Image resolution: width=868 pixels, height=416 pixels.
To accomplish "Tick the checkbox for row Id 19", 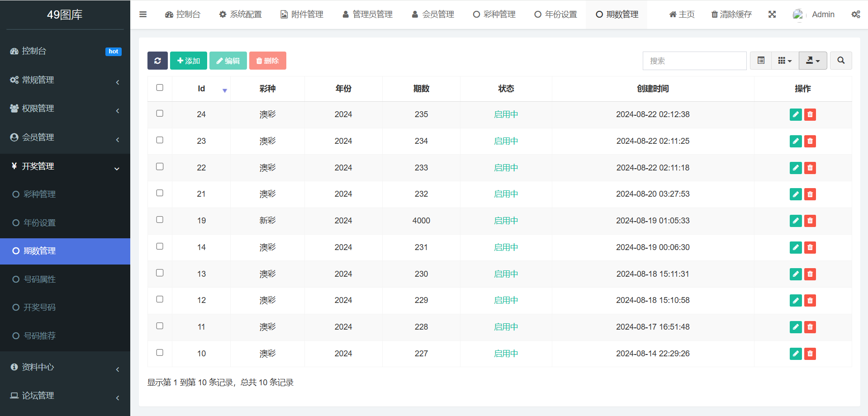I will point(160,220).
